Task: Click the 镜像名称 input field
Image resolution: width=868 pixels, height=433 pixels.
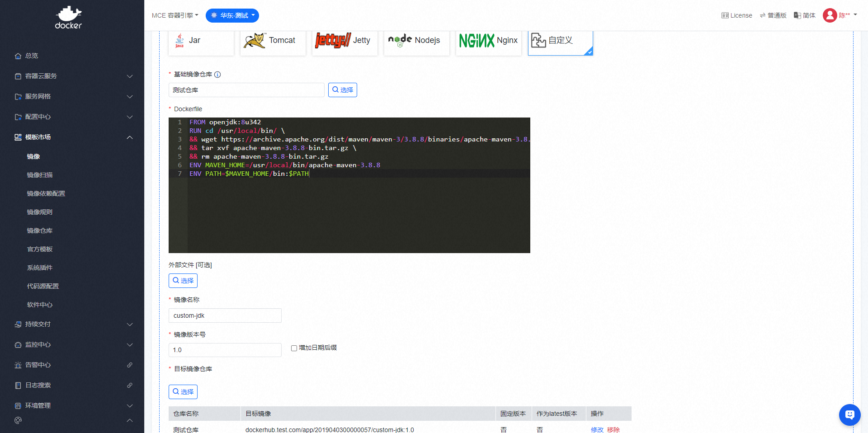Action: pos(225,315)
